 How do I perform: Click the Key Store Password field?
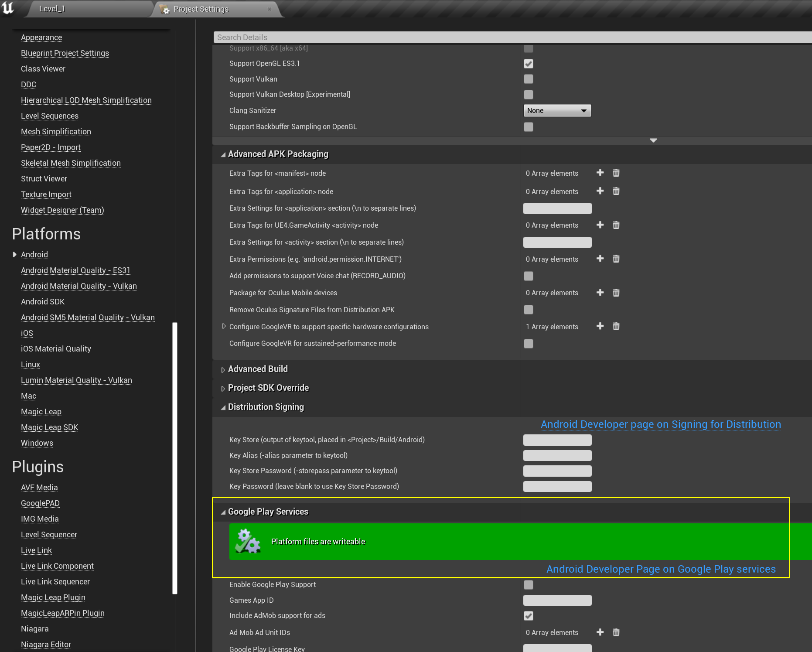click(x=557, y=471)
